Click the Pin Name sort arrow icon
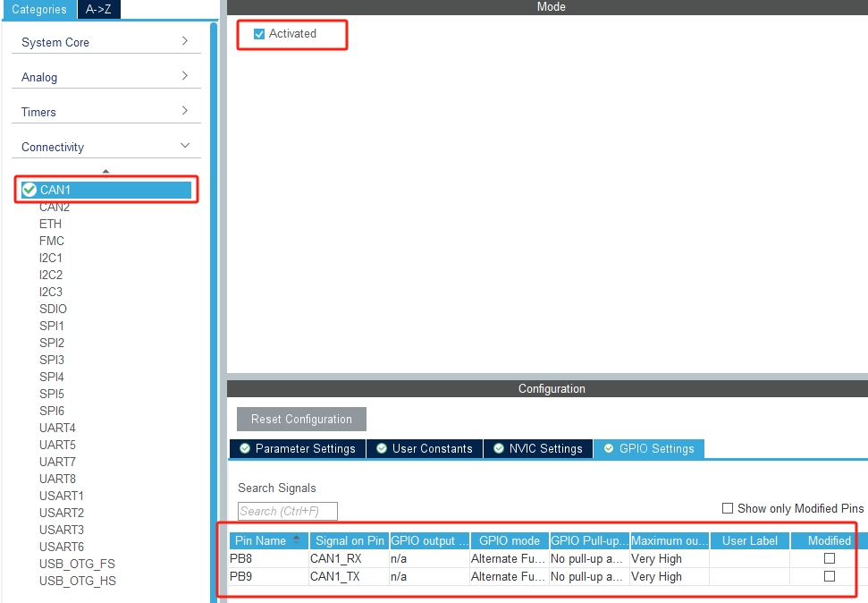 coord(297,539)
